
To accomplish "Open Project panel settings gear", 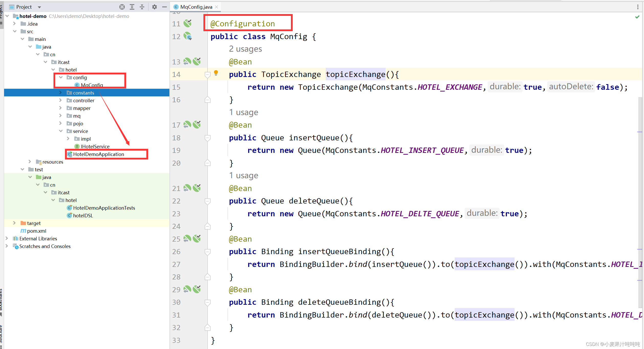I will coord(154,7).
